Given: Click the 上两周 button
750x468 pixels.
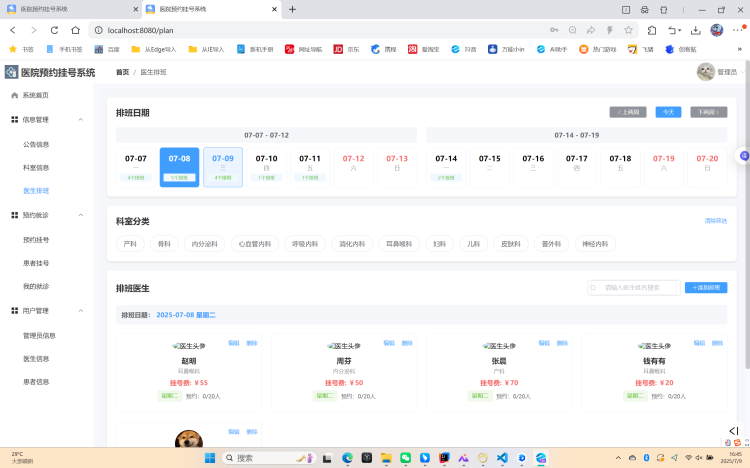Looking at the screenshot, I should (x=628, y=112).
